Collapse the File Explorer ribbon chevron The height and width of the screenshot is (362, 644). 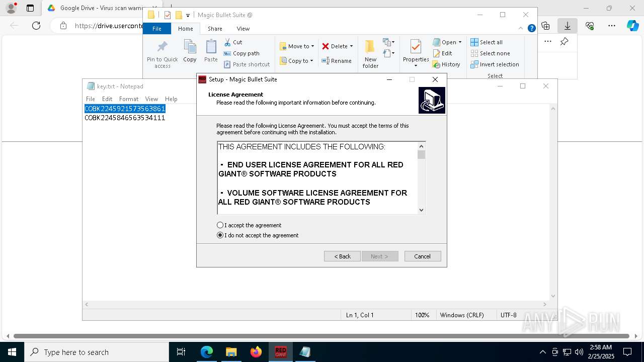pos(521,29)
